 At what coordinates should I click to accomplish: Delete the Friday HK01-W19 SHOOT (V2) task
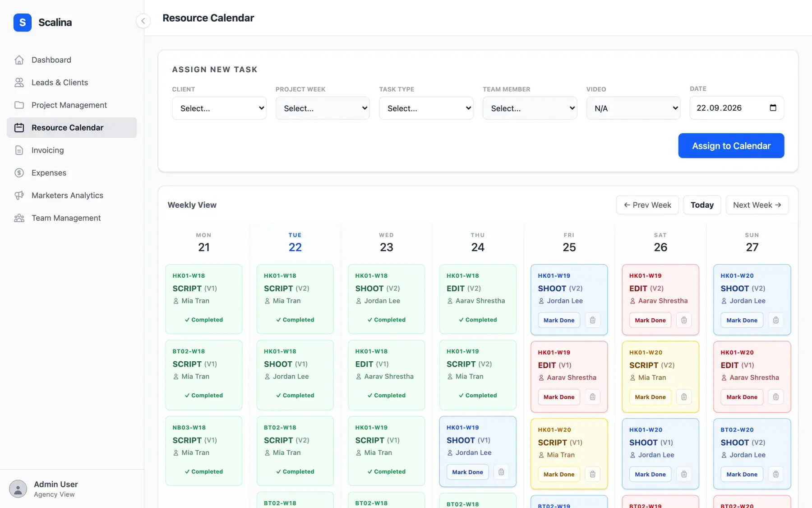593,320
